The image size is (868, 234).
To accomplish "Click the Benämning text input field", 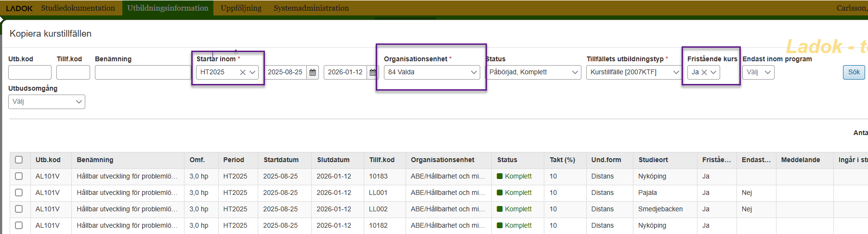I will 143,72.
